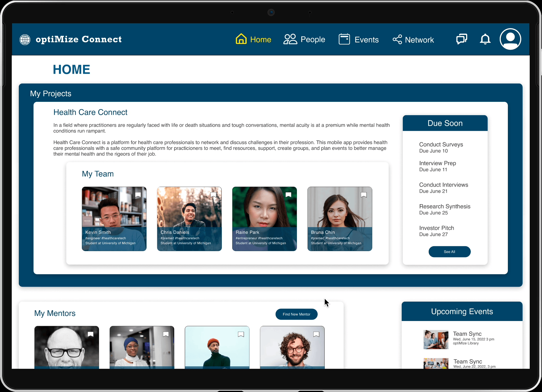Click the My Mentors heading

(x=55, y=313)
